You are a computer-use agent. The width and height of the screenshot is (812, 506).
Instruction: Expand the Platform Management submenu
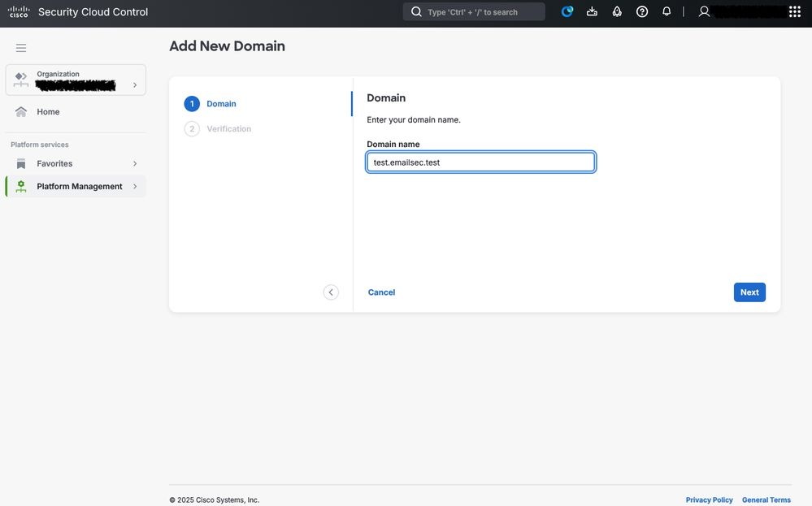[x=135, y=187]
